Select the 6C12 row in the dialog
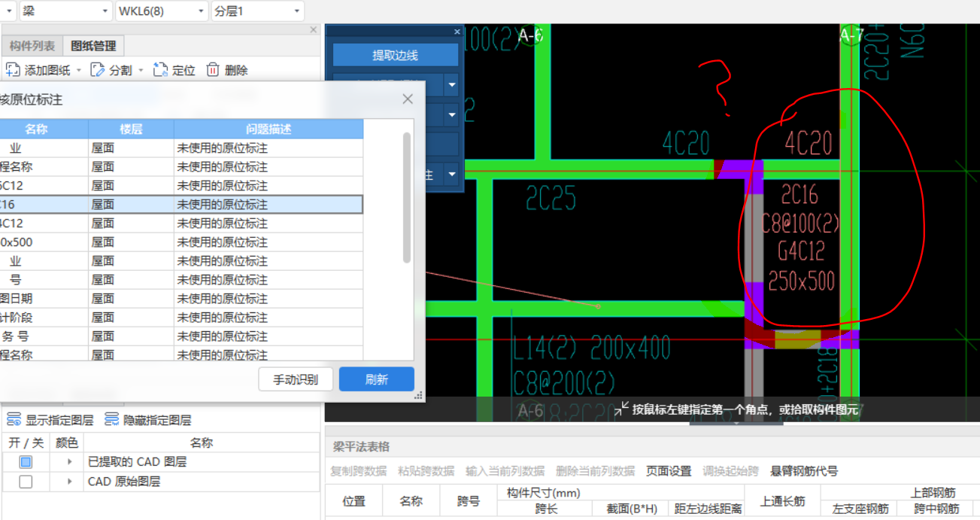The height and width of the screenshot is (520, 980). coord(181,186)
